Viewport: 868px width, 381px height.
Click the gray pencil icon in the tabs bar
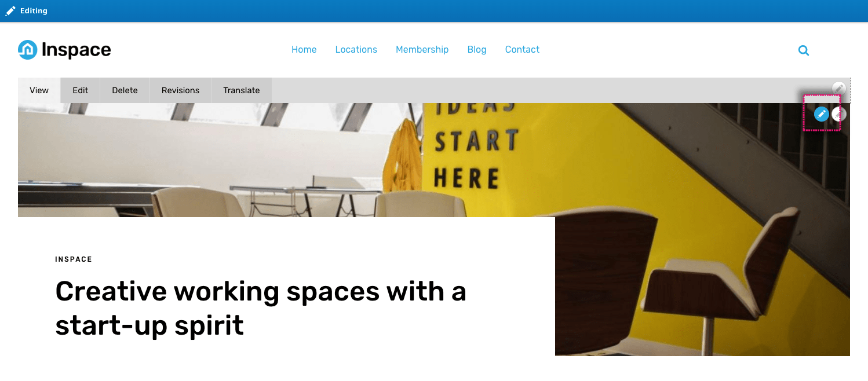pos(839,89)
